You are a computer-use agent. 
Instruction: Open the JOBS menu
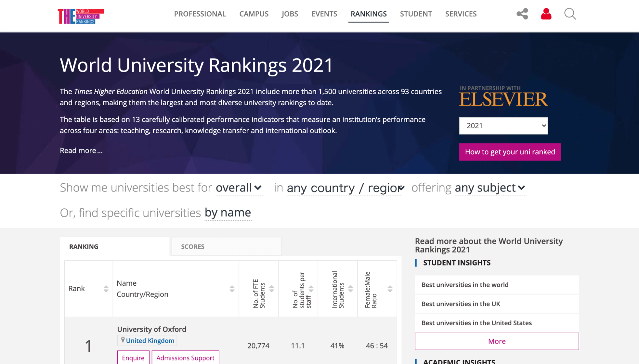[290, 14]
